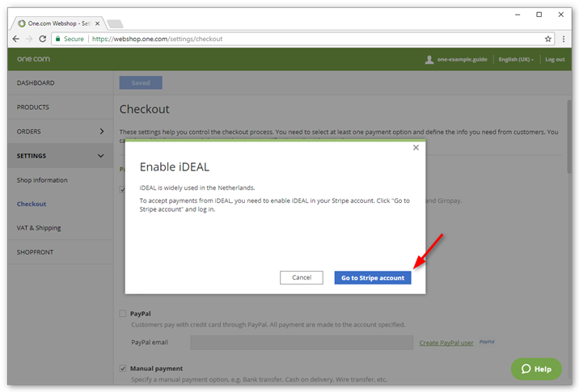The image size is (579, 392).
Task: Click the Go to Stripe account button
Action: point(373,277)
